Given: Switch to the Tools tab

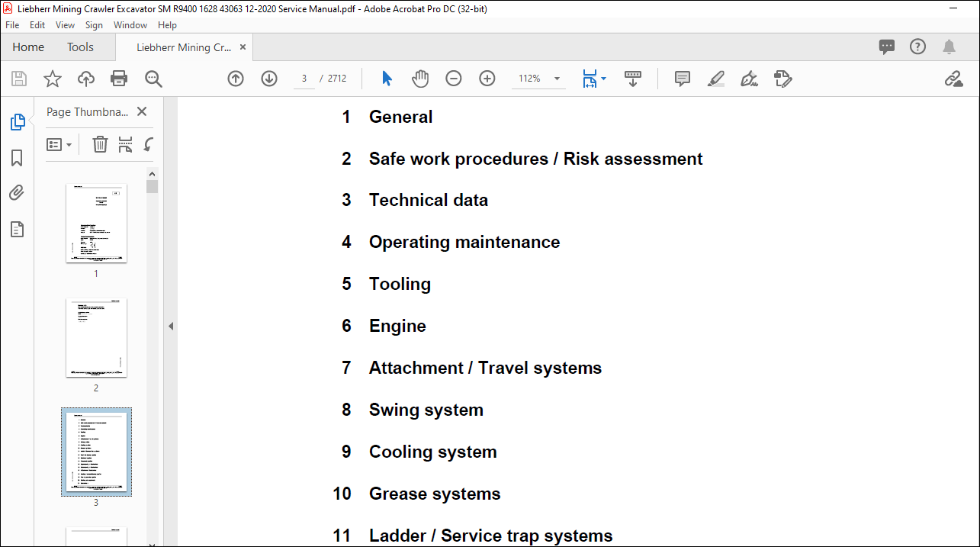Looking at the screenshot, I should [x=80, y=47].
